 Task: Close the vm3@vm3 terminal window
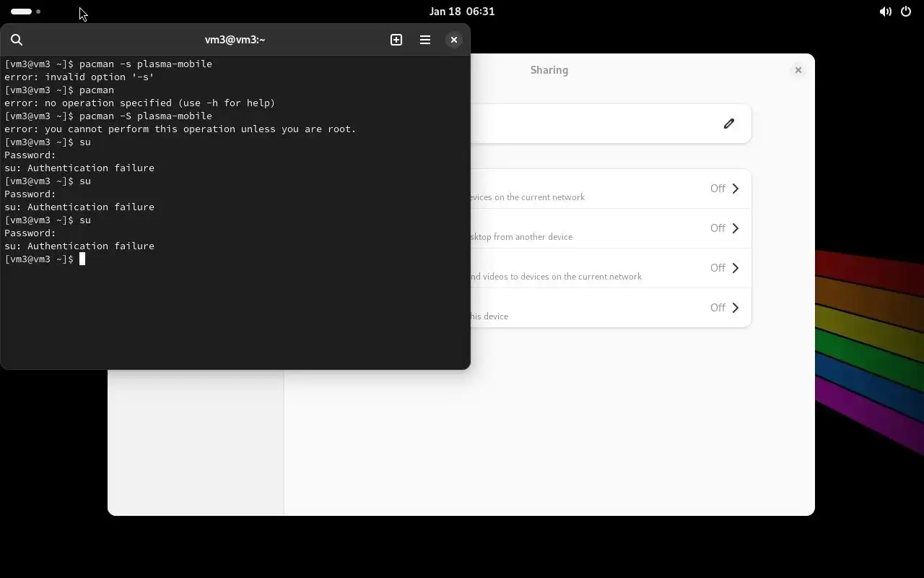pyautogui.click(x=453, y=40)
